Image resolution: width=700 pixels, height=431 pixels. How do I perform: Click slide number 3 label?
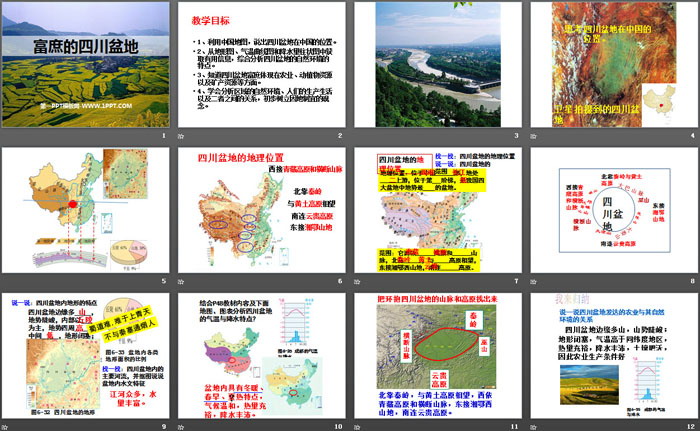point(517,135)
